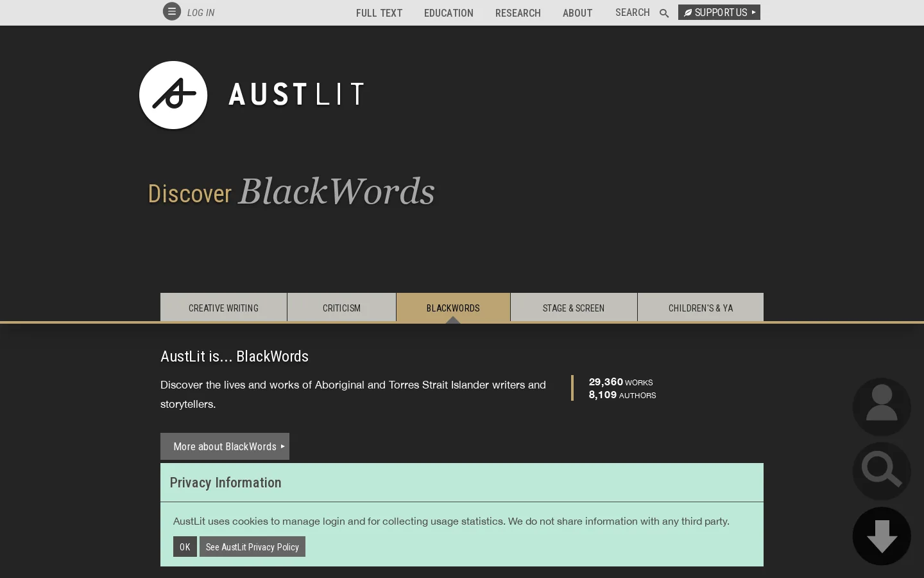The image size is (924, 578).
Task: Click the floating down arrow icon
Action: (x=882, y=536)
